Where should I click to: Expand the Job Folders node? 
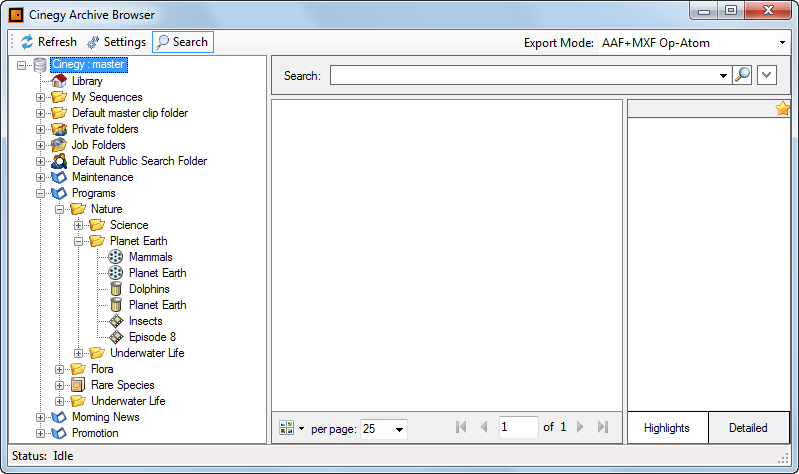(40, 145)
